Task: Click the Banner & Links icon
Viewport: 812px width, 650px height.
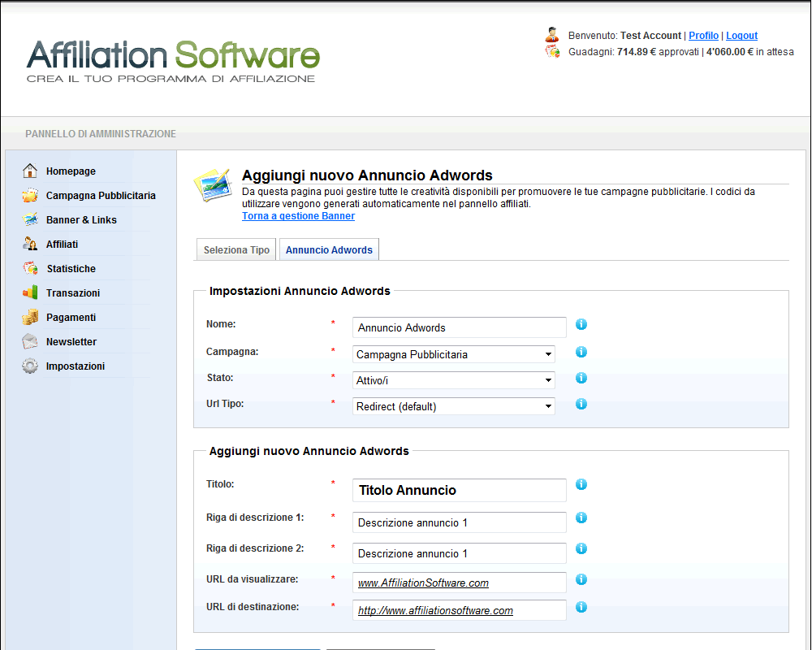Action: 30,219
